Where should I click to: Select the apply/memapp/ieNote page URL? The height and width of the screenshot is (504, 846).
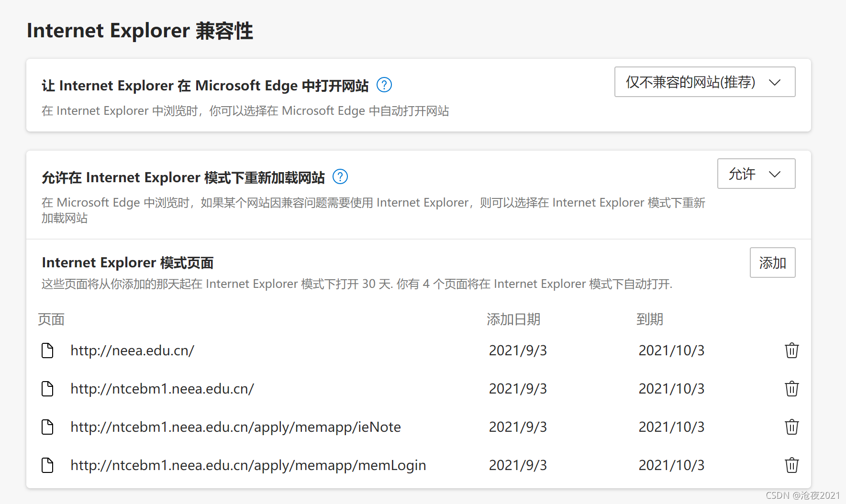pos(235,427)
